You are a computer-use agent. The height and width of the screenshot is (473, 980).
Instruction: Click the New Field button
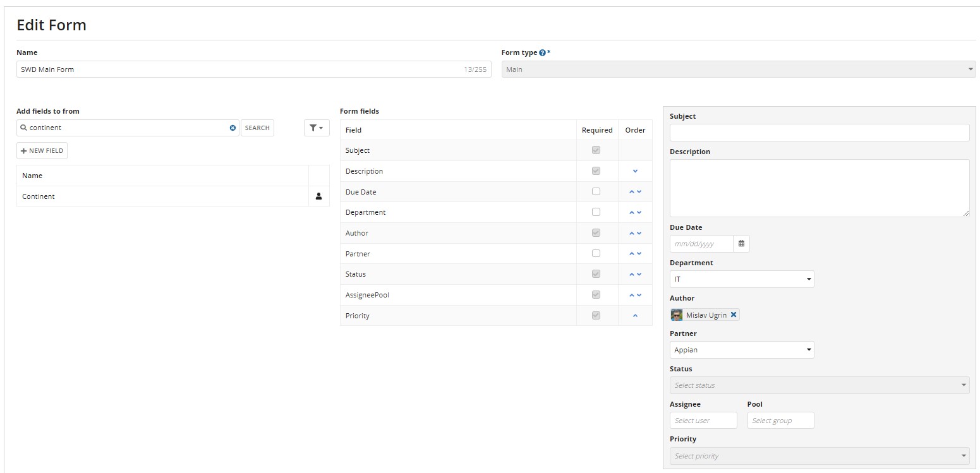pos(42,151)
